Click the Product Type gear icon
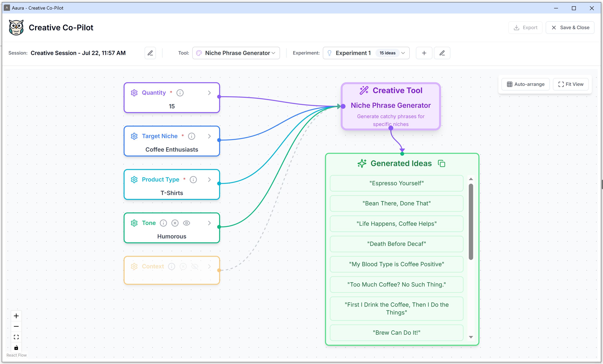603x364 pixels. pyautogui.click(x=134, y=180)
